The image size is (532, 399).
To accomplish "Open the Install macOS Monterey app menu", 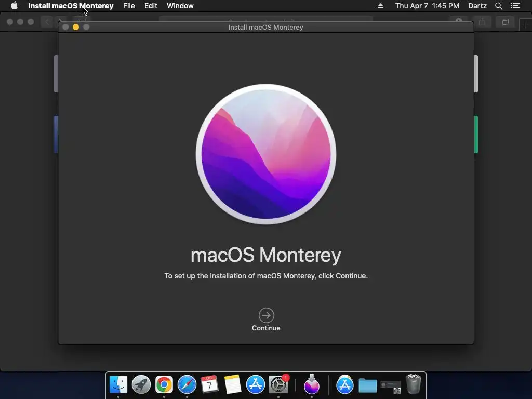I will [x=71, y=6].
